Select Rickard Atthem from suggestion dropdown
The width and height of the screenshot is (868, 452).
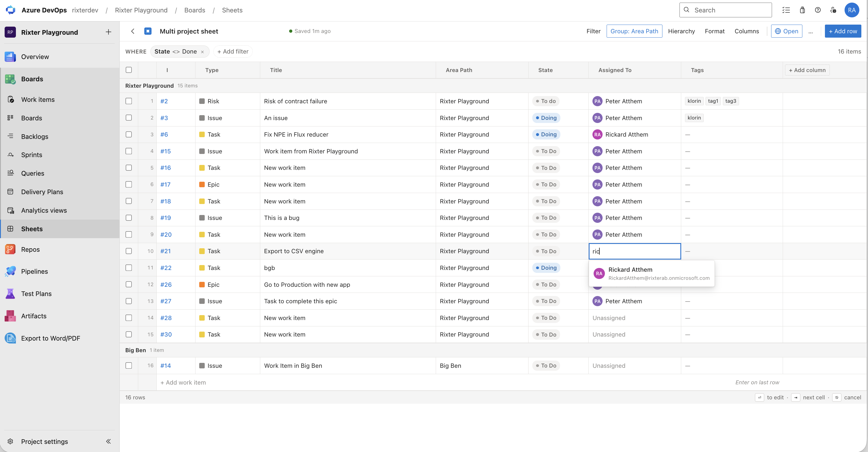click(651, 273)
